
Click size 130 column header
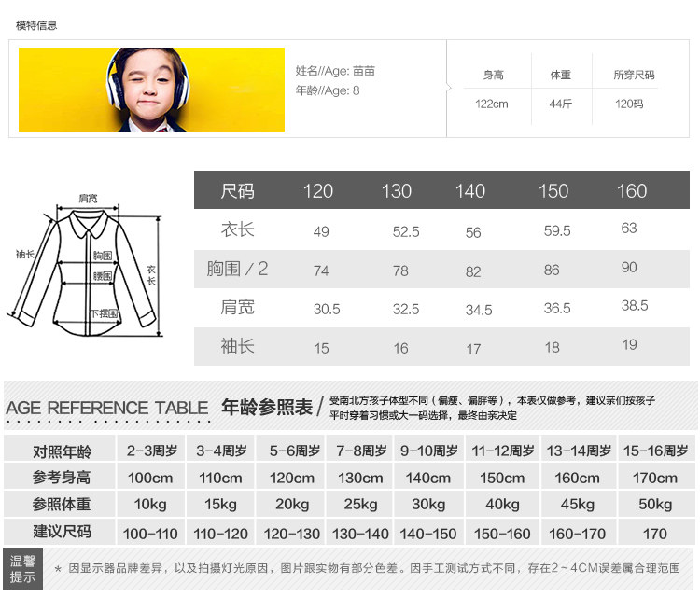tap(397, 191)
